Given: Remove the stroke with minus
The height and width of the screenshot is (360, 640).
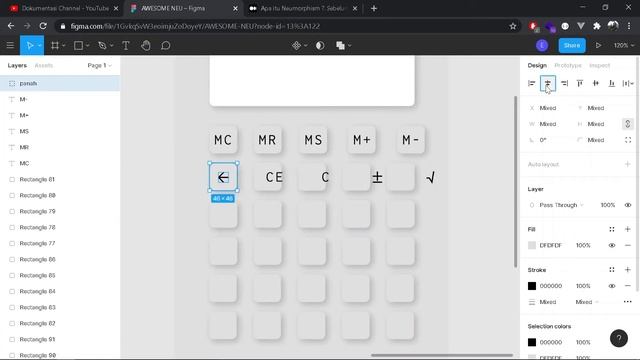Looking at the screenshot, I should coord(628,286).
